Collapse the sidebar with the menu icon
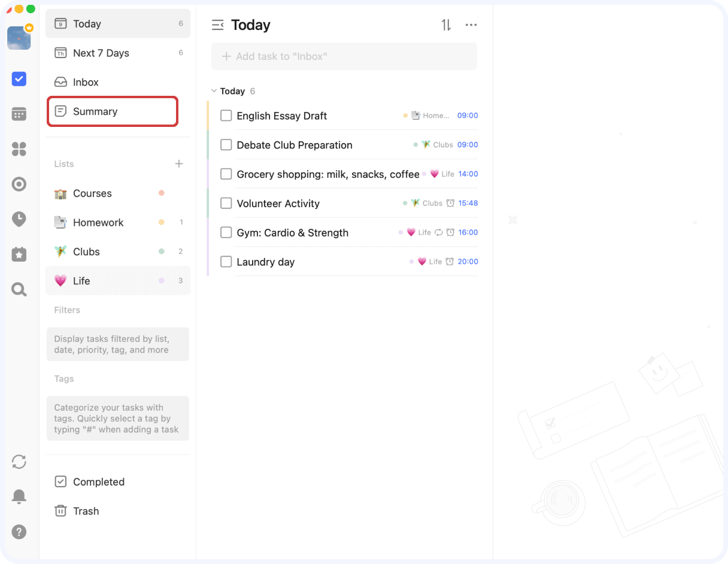 click(x=218, y=25)
